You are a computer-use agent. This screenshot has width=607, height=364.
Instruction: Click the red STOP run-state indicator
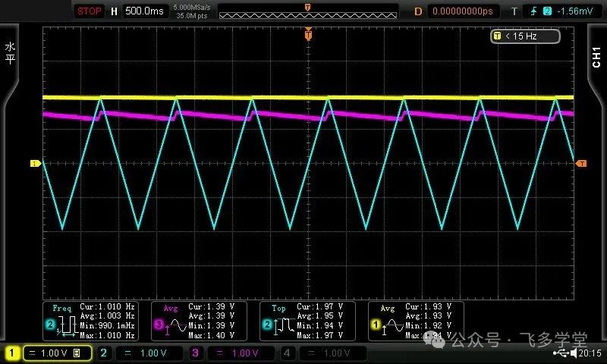tap(89, 11)
